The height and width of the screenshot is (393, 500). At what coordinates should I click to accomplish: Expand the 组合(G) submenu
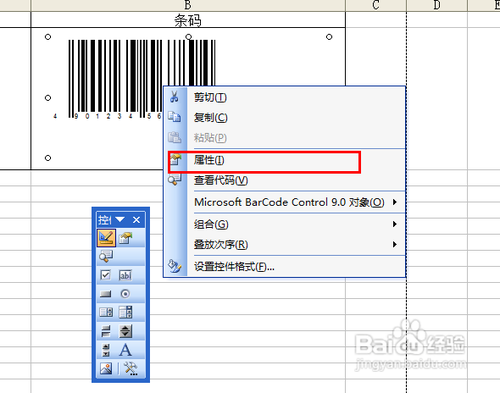click(284, 224)
